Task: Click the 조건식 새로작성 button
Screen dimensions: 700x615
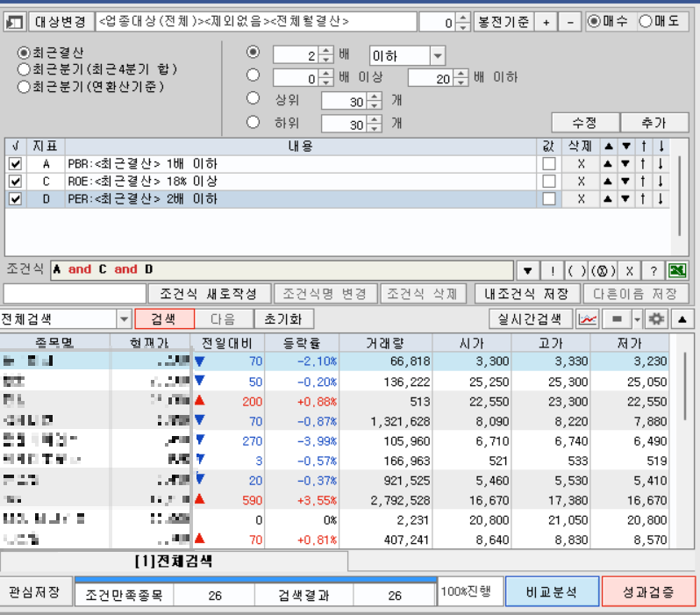Action: (x=209, y=293)
